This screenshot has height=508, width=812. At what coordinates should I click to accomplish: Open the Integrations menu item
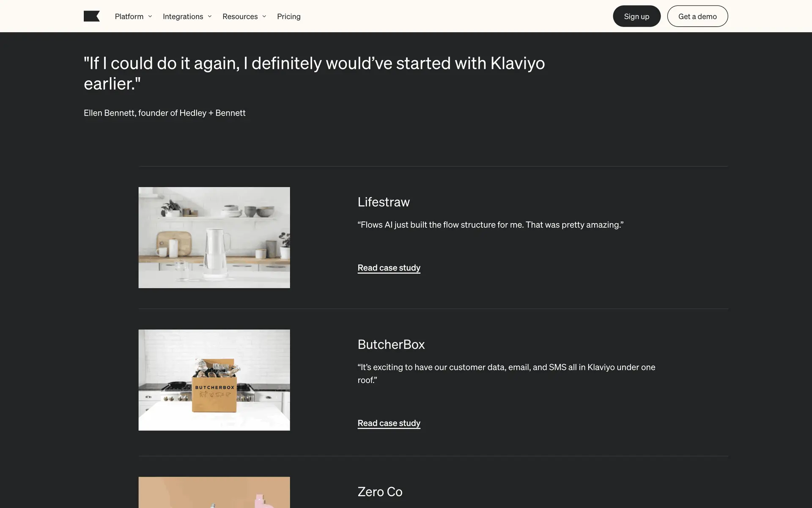point(183,17)
